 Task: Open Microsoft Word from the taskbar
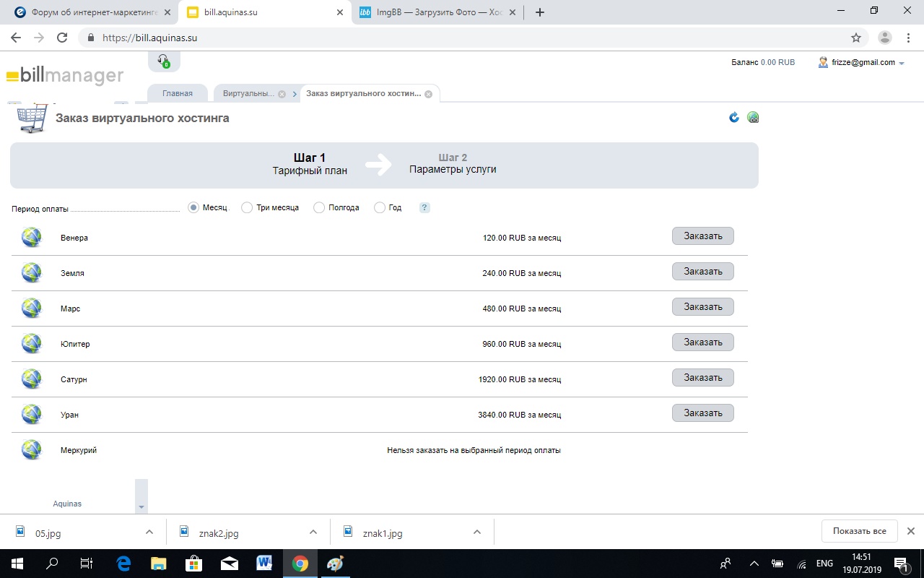pos(264,564)
